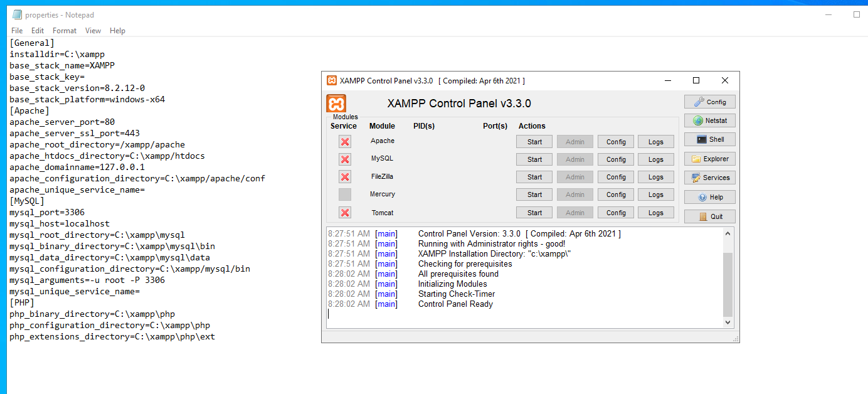This screenshot has width=868, height=394.
Task: Click 'mysql_host=localhost' line in Notepad
Action: [60, 224]
